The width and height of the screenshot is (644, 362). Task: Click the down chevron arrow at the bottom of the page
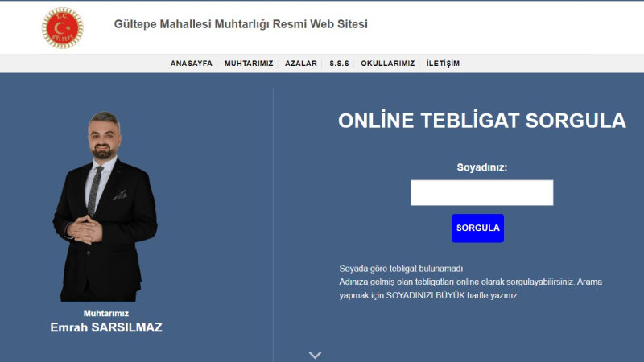pyautogui.click(x=315, y=355)
